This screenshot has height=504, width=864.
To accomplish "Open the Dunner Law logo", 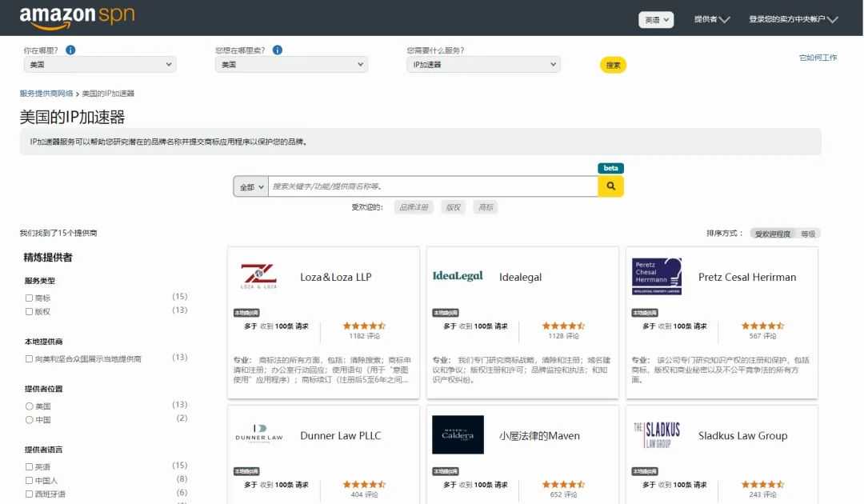I will pos(259,434).
